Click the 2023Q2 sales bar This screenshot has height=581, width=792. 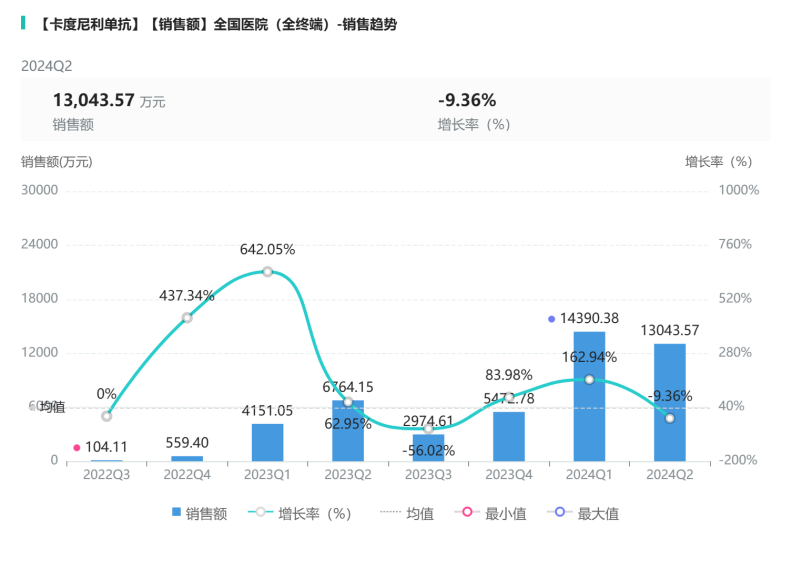pos(347,432)
